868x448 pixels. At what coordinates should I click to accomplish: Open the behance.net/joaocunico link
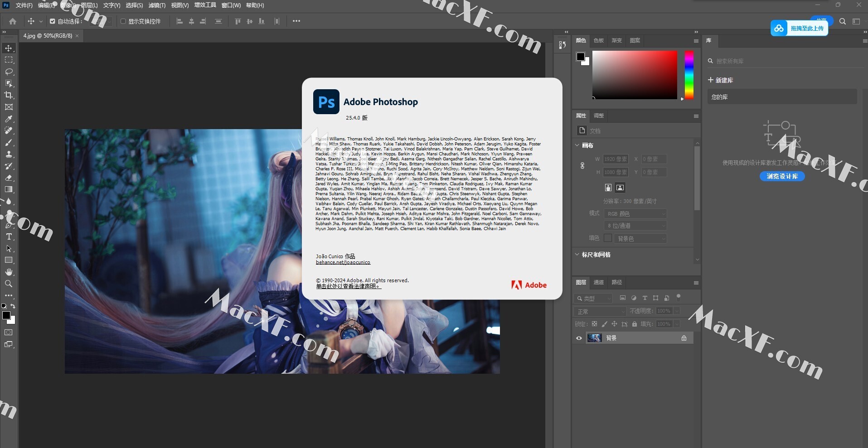343,262
